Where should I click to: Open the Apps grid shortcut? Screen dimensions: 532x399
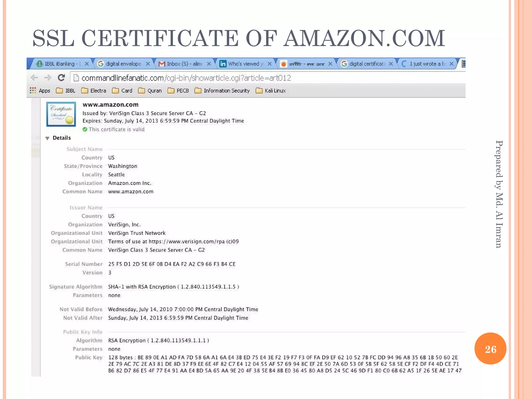[x=40, y=91]
